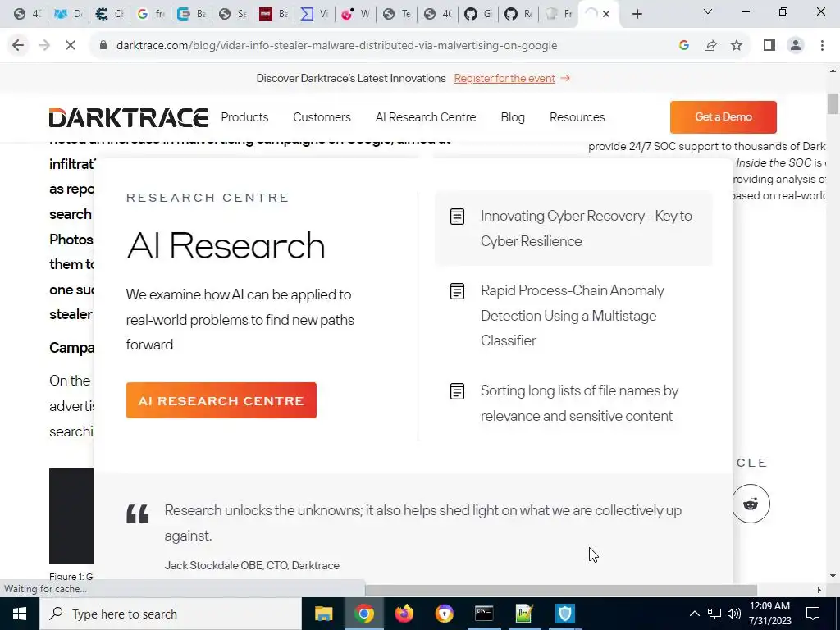
Task: Click the forward navigation arrow
Action: tap(44, 46)
